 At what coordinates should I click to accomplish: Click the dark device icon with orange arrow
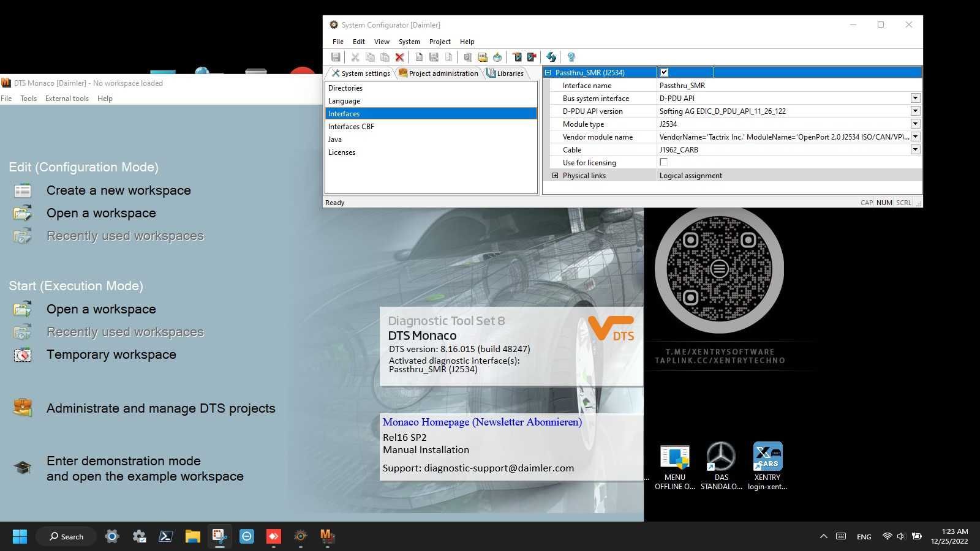(x=517, y=57)
